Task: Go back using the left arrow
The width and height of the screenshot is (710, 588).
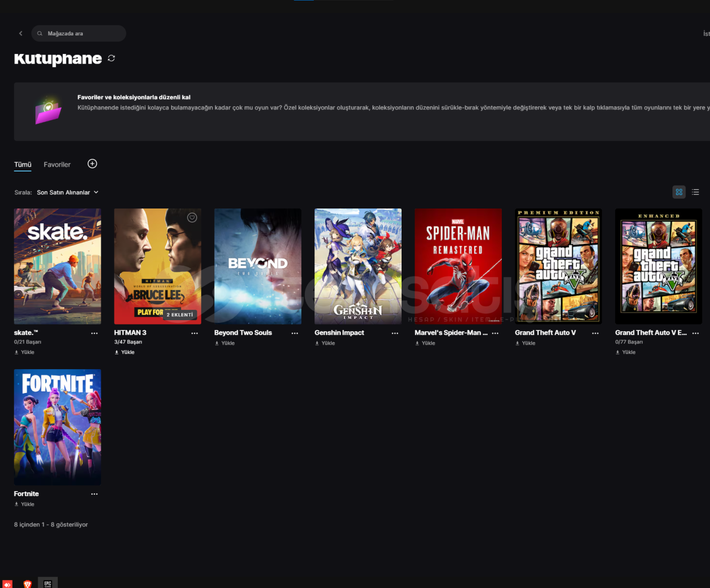Action: [x=21, y=34]
